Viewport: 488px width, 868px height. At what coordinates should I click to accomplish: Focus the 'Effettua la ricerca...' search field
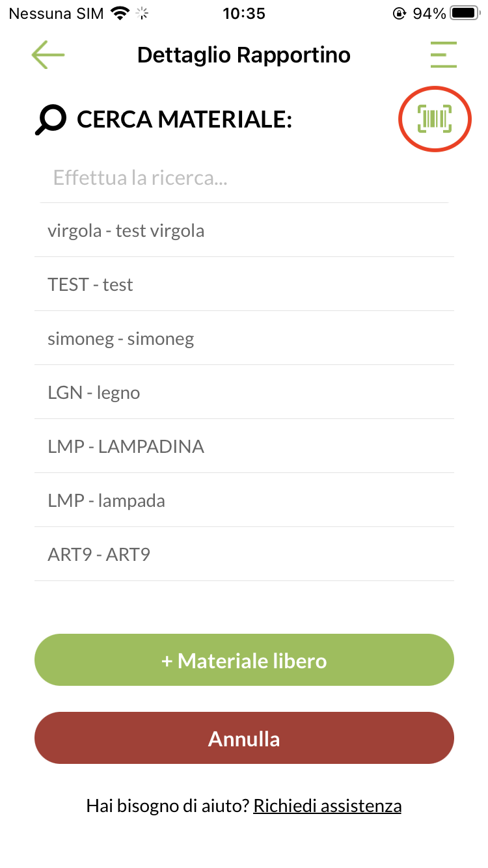(x=244, y=178)
